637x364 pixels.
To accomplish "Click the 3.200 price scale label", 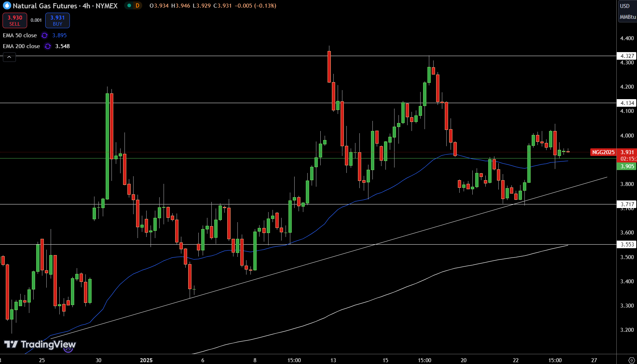I will point(627,330).
